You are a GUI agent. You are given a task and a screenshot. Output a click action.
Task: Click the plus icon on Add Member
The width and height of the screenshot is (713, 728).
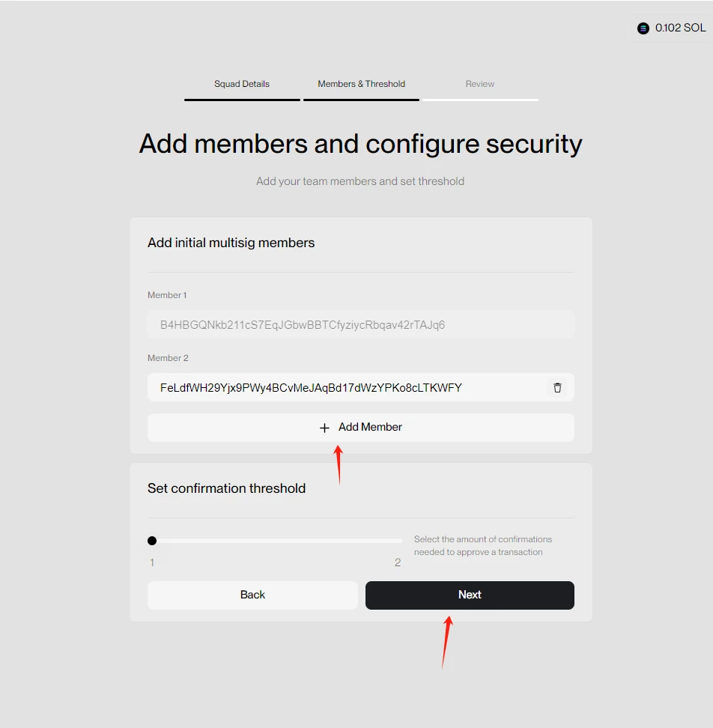coord(324,428)
